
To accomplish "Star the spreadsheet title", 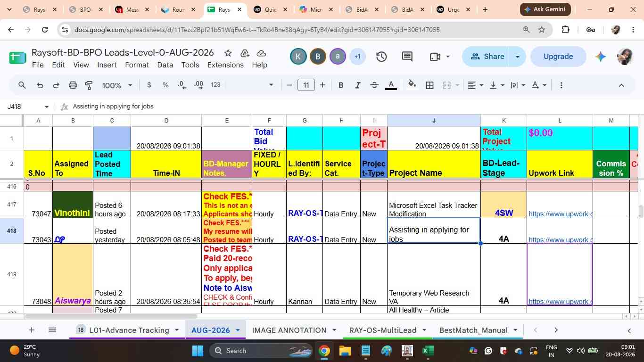I will [228, 53].
